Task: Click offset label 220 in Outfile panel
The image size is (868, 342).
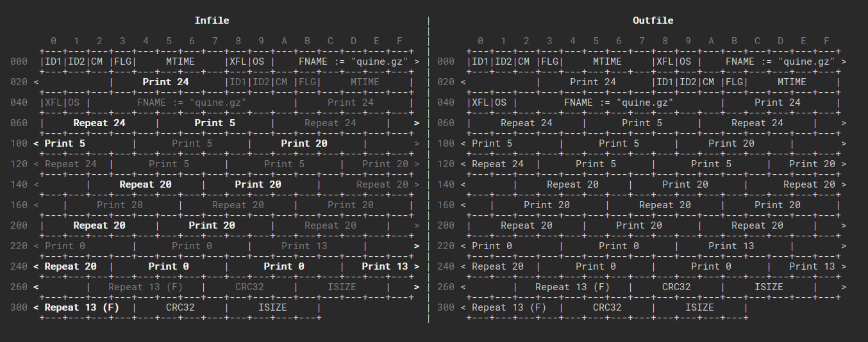Action: (x=446, y=246)
